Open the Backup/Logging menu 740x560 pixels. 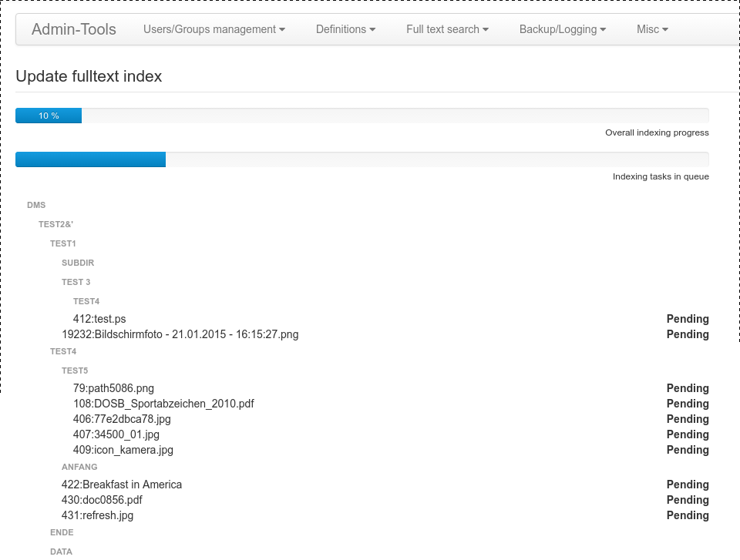(562, 29)
